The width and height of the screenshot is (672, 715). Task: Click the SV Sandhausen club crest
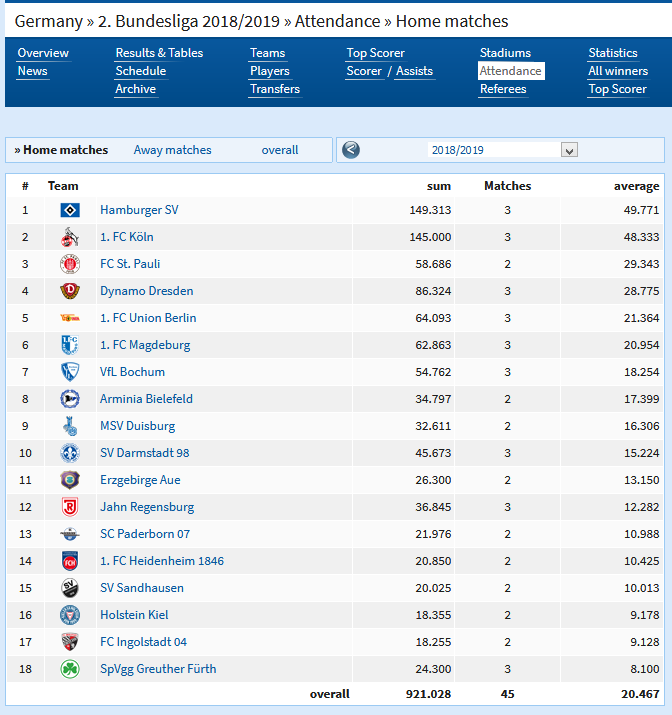pyautogui.click(x=70, y=588)
